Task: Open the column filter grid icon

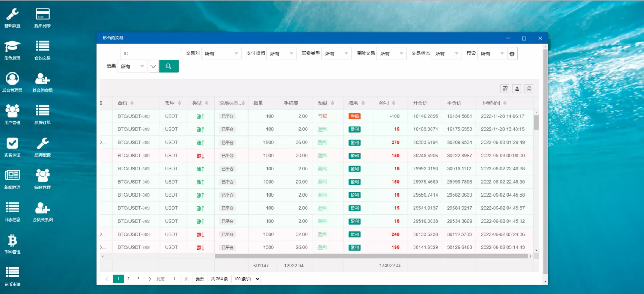Action: pyautogui.click(x=505, y=89)
